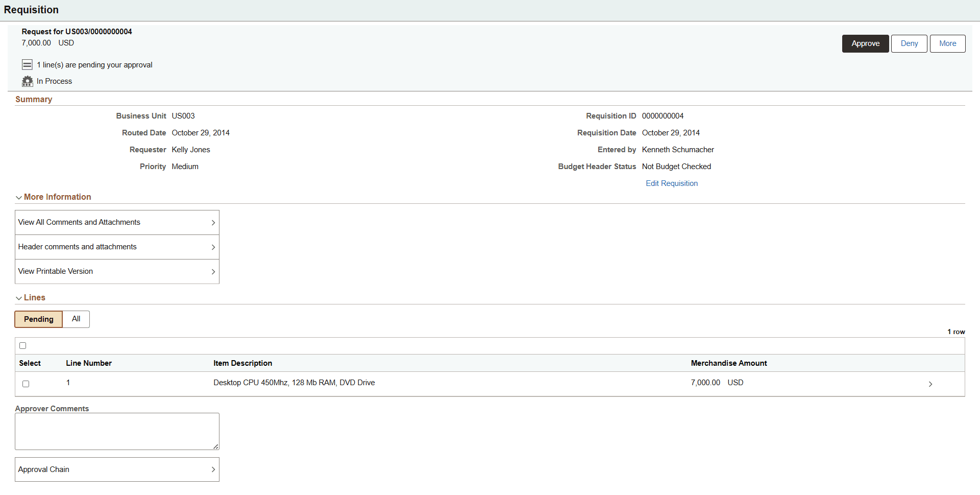980x495 pixels.
Task: Click inside the Approver Comments box
Action: click(116, 431)
